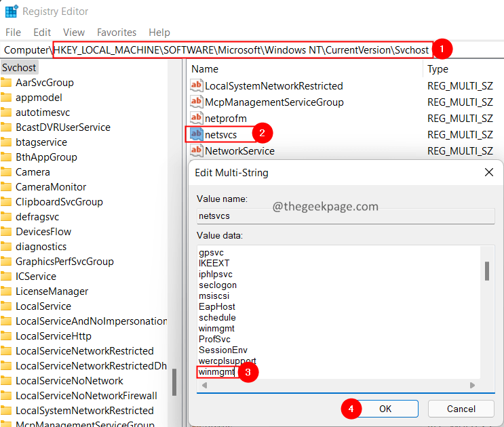504x427 pixels.
Task: Click the schedule line in Value data
Action: [x=217, y=317]
